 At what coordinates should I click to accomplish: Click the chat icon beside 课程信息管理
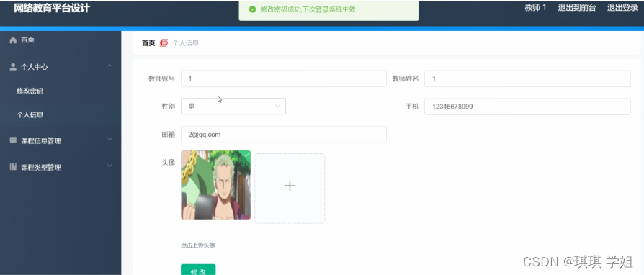click(13, 140)
